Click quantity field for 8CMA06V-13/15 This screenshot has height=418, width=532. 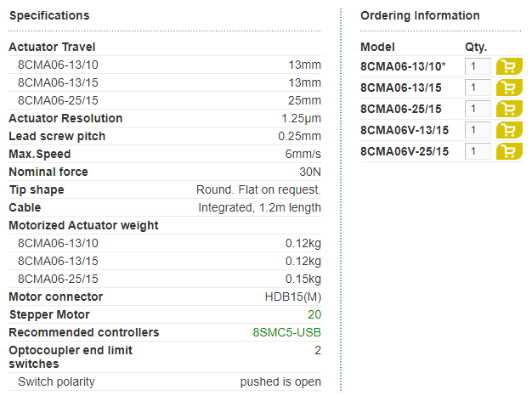pos(478,130)
